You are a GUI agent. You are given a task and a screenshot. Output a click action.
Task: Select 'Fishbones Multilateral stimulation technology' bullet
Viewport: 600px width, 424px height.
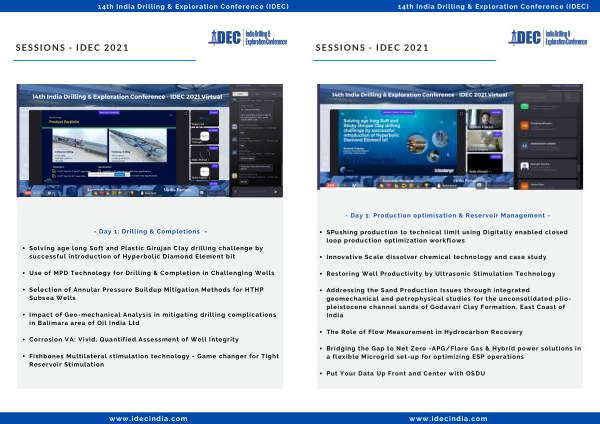pos(154,360)
